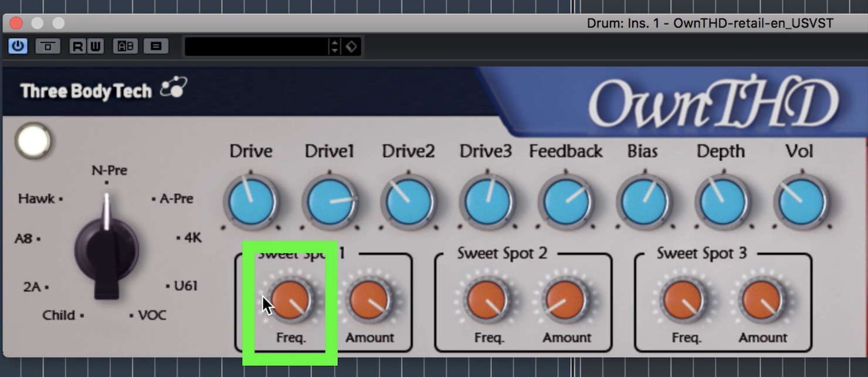868x377 pixels.
Task: Click the 'Sweet Spot 2' section label
Action: (502, 253)
